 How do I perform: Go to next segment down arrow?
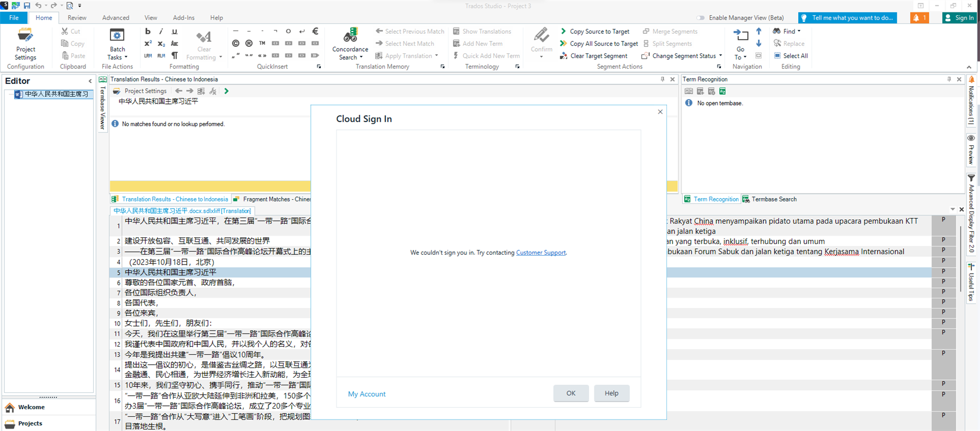758,44
